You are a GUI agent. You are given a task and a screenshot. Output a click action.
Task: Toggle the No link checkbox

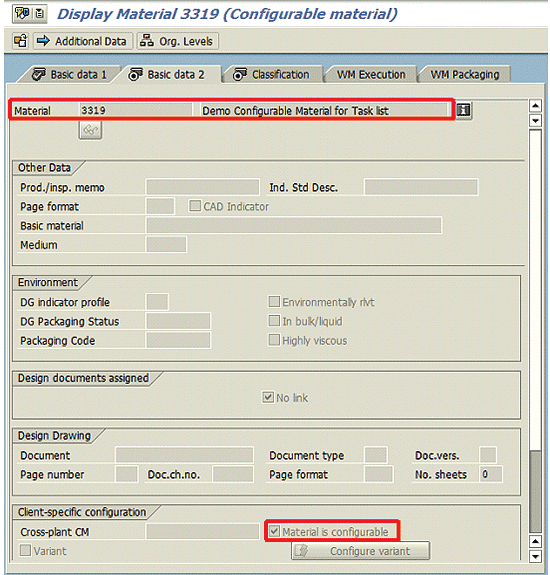268,397
